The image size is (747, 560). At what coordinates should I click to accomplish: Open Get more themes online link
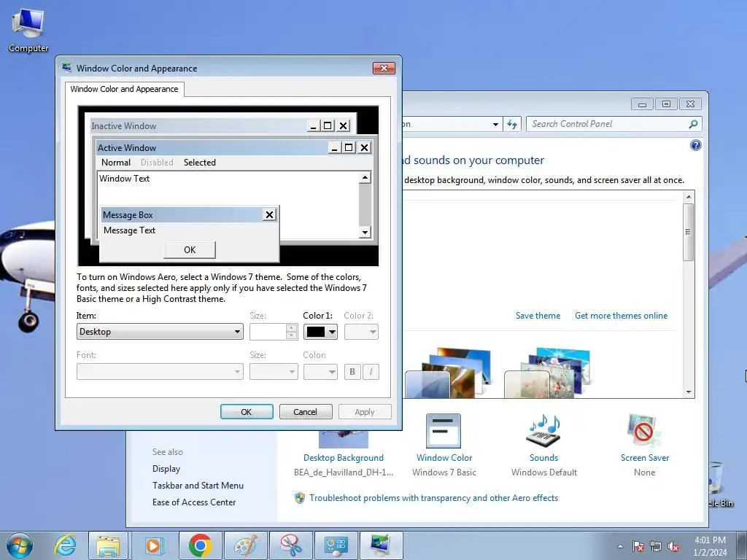(622, 315)
